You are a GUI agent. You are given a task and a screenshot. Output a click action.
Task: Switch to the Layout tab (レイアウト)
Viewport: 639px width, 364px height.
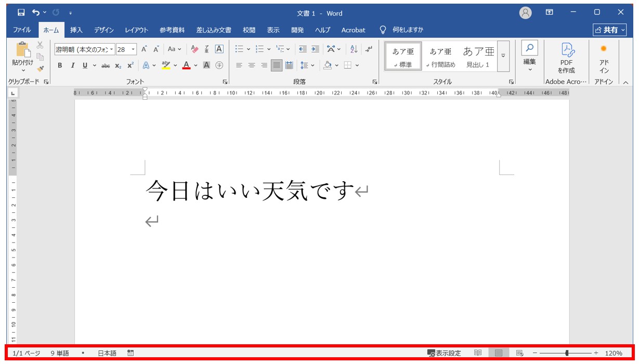pyautogui.click(x=137, y=30)
